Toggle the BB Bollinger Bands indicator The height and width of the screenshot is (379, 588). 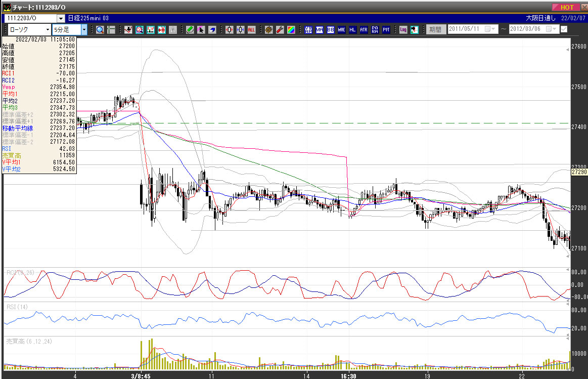(330, 30)
